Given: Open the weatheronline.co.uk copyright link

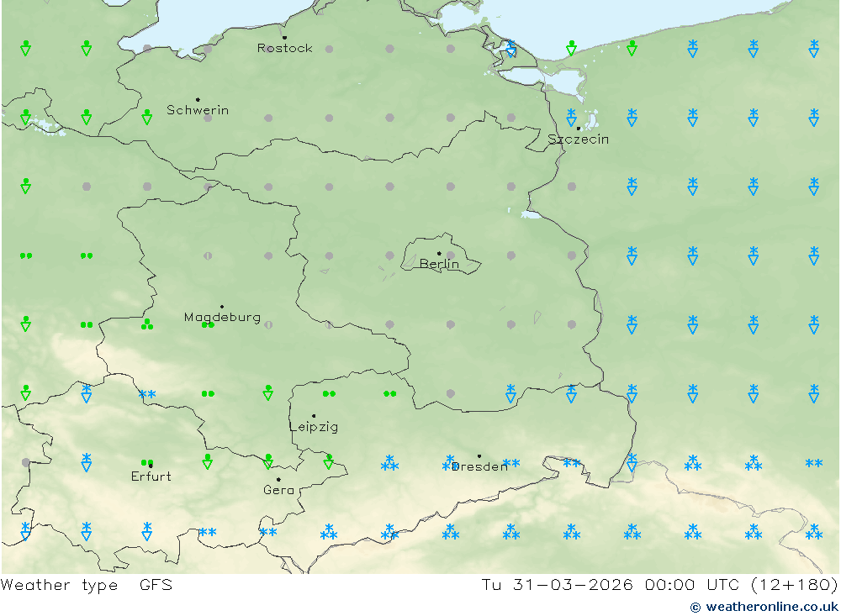Looking at the screenshot, I should (x=764, y=607).
